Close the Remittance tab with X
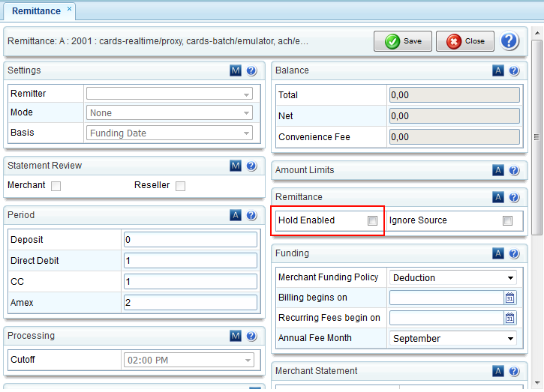This screenshot has width=544, height=392. click(x=69, y=10)
